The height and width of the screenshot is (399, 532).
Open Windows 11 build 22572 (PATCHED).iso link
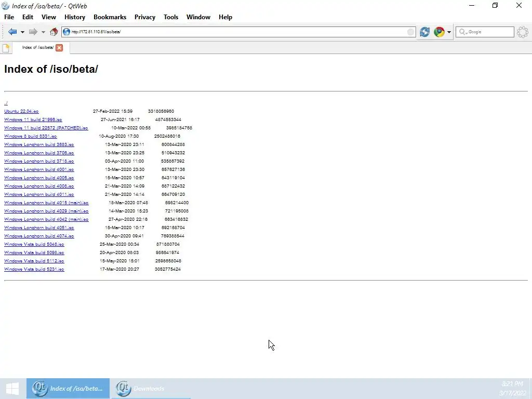[46, 128]
